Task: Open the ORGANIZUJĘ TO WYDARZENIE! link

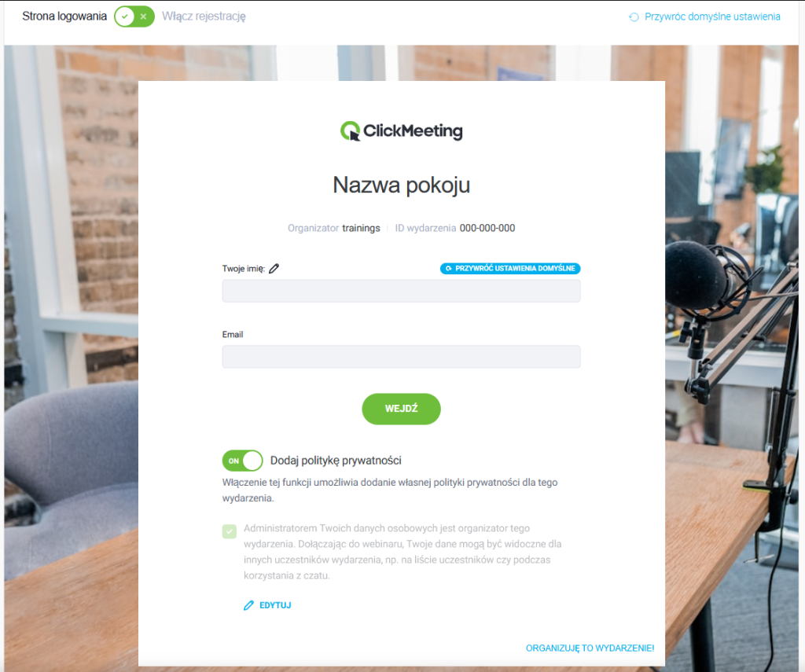Action: 590,648
